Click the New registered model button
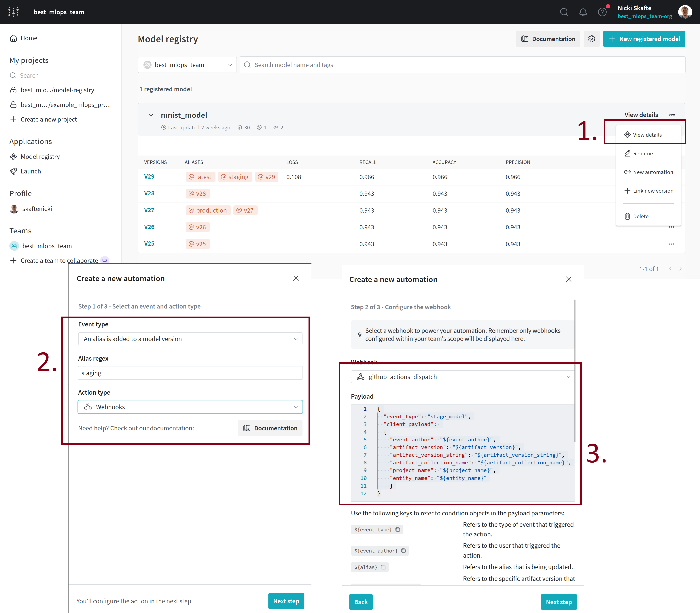700x613 pixels. tap(644, 39)
